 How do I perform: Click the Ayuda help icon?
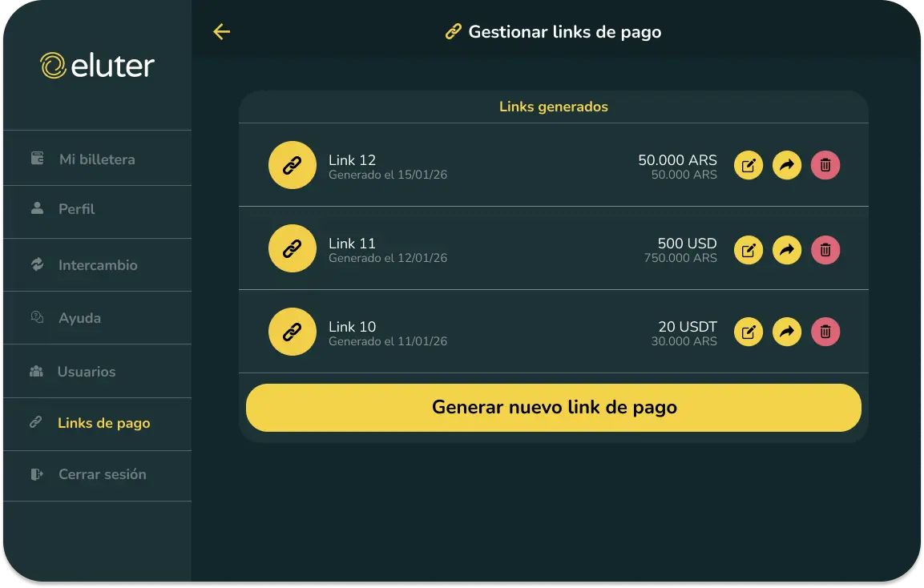[35, 316]
